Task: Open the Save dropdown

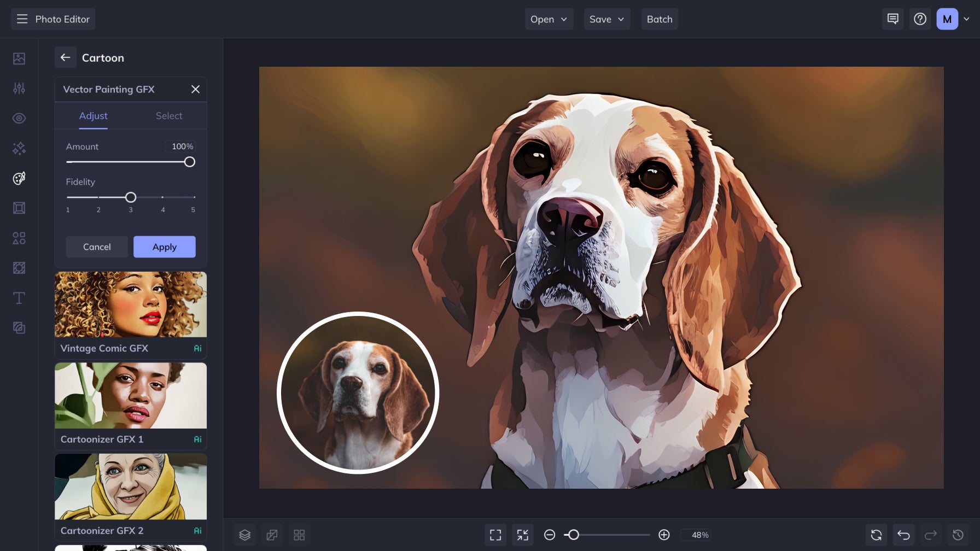Action: (606, 19)
